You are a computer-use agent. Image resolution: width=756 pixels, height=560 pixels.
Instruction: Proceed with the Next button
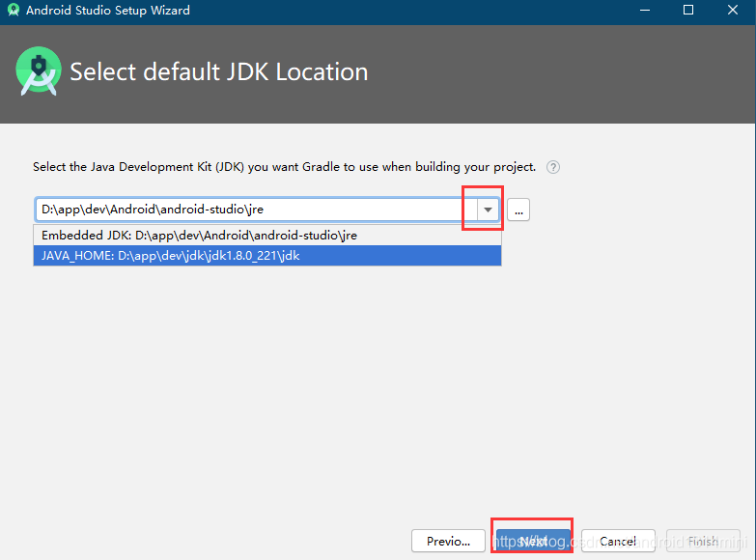[533, 542]
